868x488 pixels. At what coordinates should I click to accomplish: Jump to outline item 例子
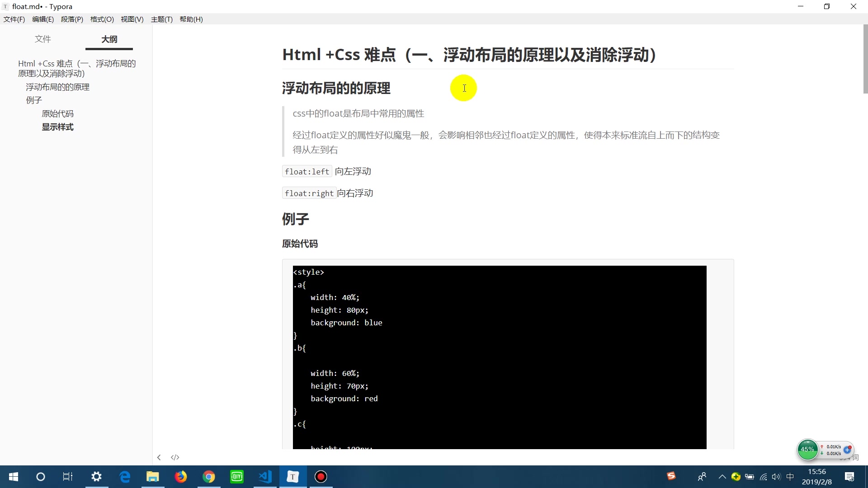click(33, 100)
